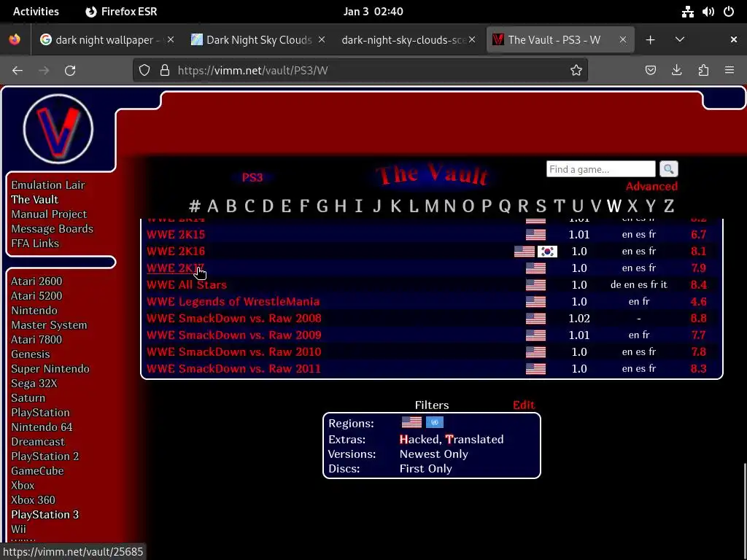Click the Edit filters link
747x560 pixels.
pos(524,405)
